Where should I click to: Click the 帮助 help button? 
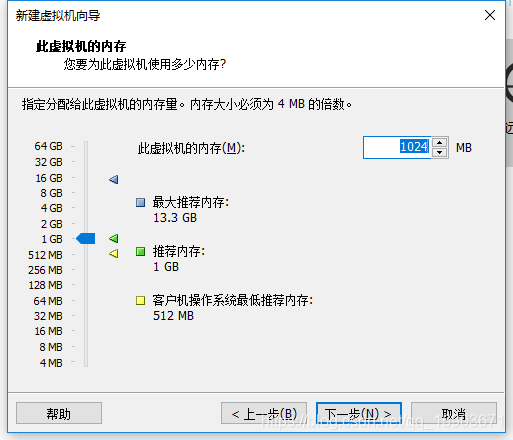tap(59, 413)
